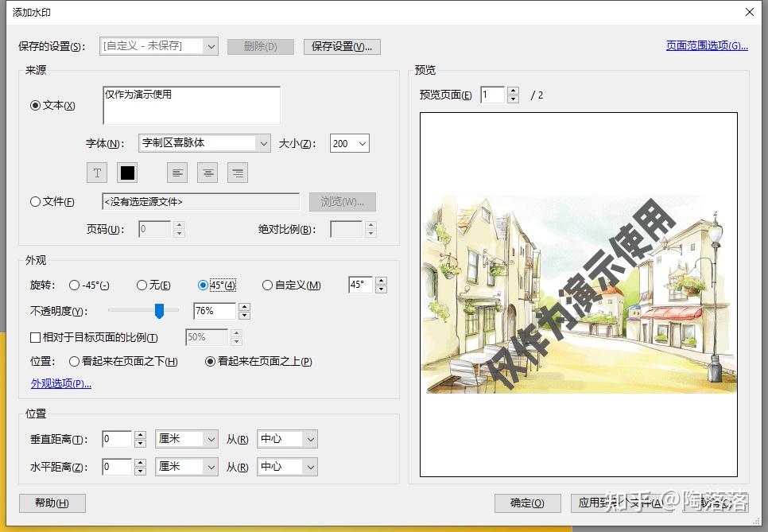Click the custom rotation 45° field
Viewport: 768px width, 532px height.
point(360,285)
